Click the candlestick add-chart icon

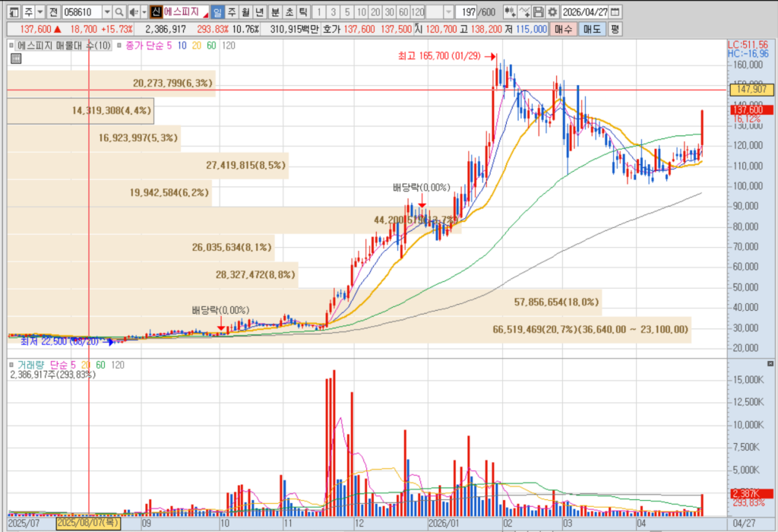pos(510,12)
